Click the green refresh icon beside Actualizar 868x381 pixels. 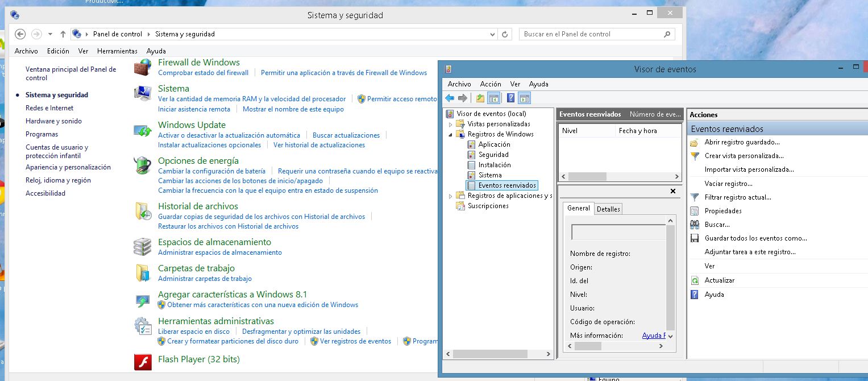pyautogui.click(x=694, y=280)
